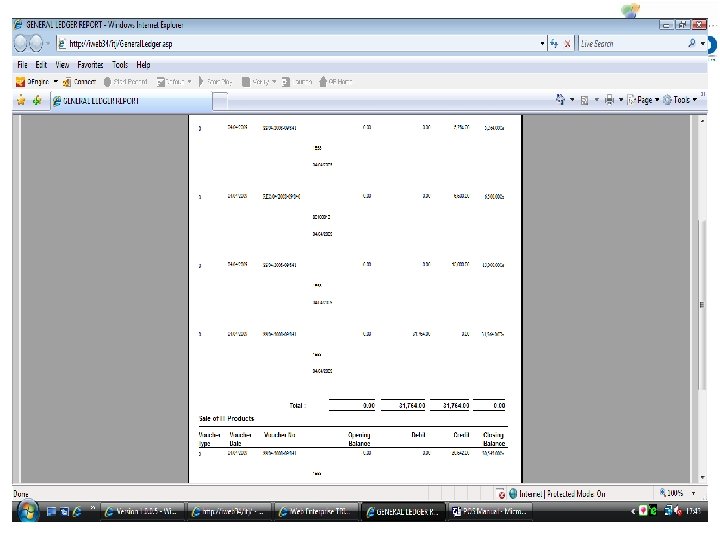Click the Credit column header
The image size is (720, 540).
(x=461, y=434)
